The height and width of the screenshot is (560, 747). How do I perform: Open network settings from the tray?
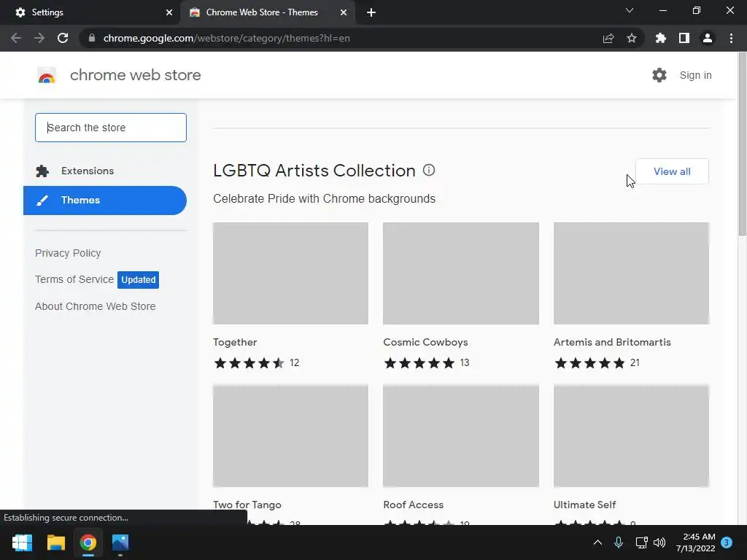[x=641, y=542]
